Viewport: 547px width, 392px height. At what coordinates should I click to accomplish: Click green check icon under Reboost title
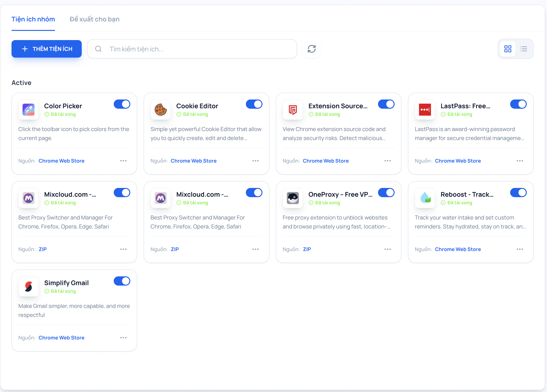click(x=443, y=203)
